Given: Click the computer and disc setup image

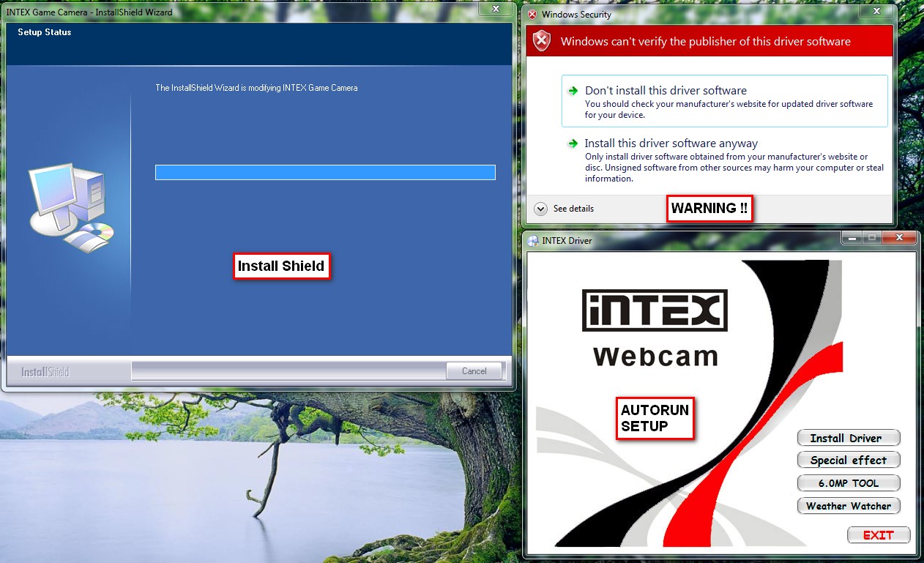Looking at the screenshot, I should click(72, 208).
